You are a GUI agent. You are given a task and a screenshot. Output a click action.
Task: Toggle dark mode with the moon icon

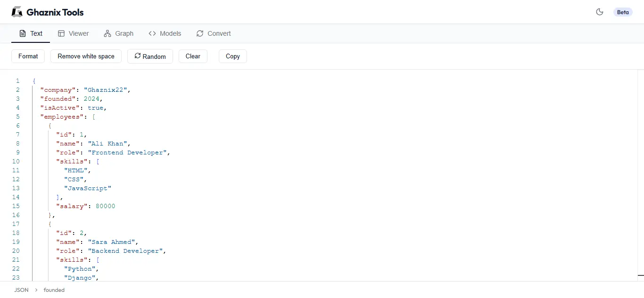click(600, 12)
